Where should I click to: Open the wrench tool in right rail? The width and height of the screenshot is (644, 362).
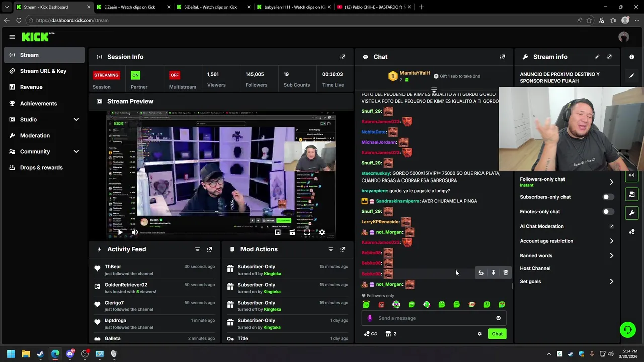pyautogui.click(x=632, y=213)
